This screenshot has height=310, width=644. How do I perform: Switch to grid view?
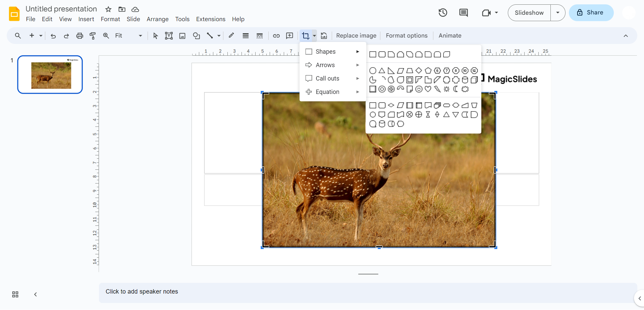[15, 295]
